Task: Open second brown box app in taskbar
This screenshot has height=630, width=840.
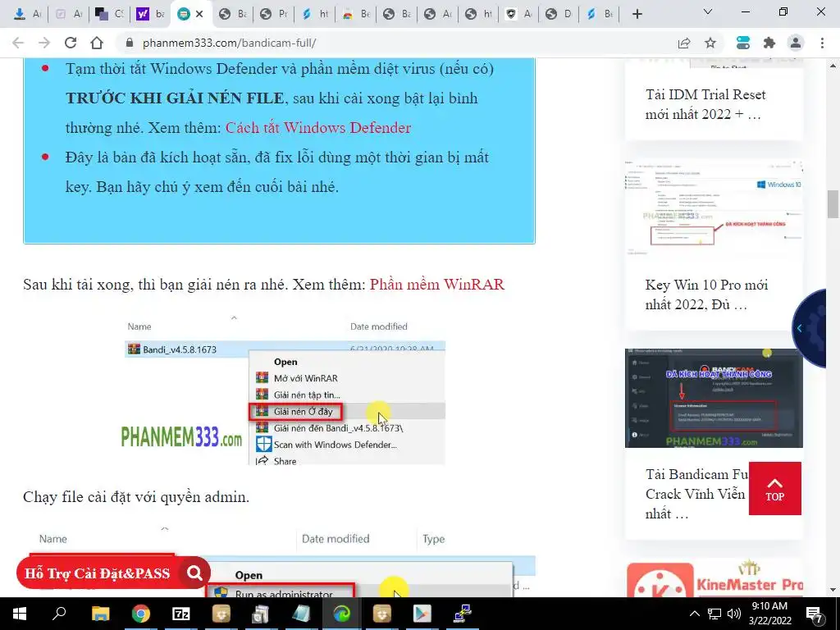Action: (x=382, y=614)
